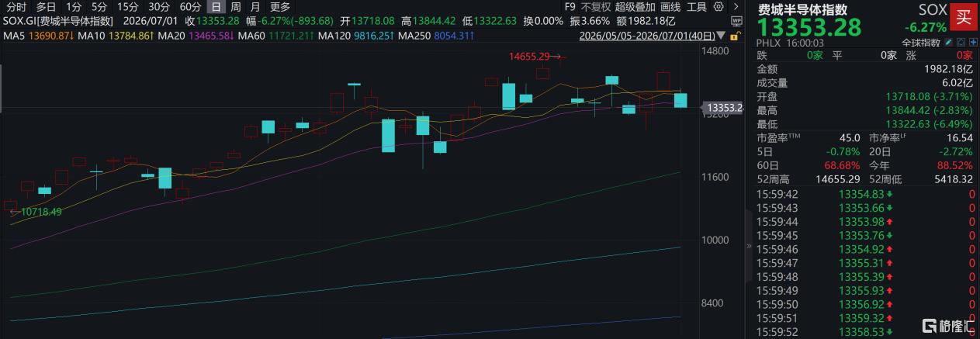Click the right chevron arrow in toolbar
The image size is (980, 339).
click(x=736, y=7)
